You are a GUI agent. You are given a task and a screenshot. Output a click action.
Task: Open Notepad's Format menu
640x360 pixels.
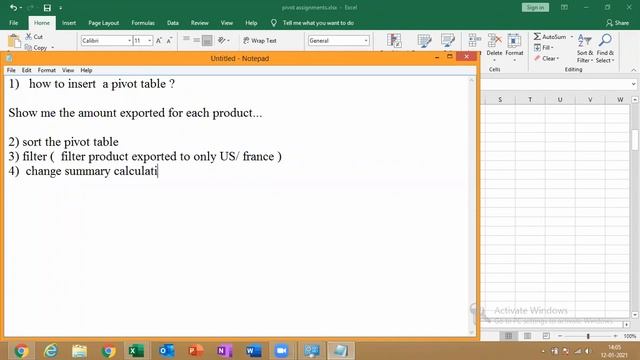point(47,70)
